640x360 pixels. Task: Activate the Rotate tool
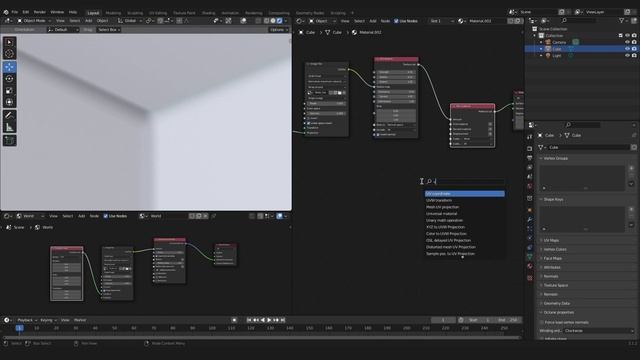click(x=9, y=79)
